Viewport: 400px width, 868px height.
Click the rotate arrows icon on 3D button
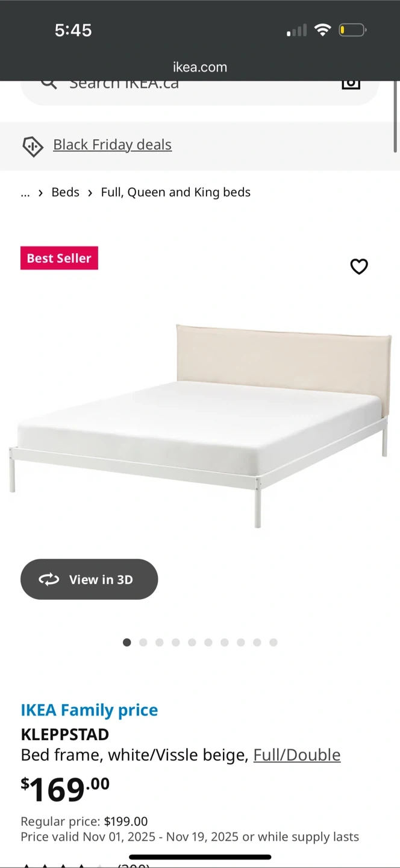[49, 579]
